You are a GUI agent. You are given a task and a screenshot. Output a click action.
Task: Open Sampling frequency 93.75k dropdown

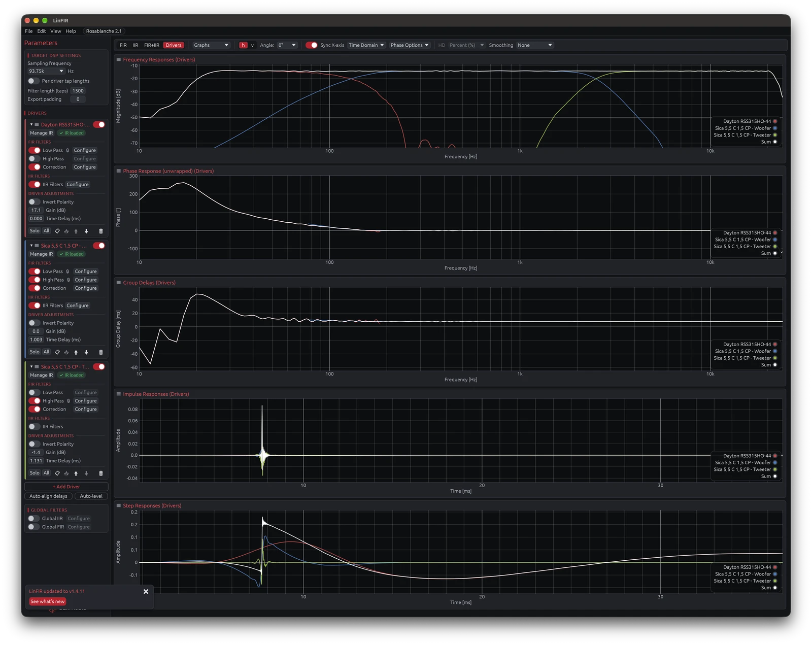[x=46, y=71]
